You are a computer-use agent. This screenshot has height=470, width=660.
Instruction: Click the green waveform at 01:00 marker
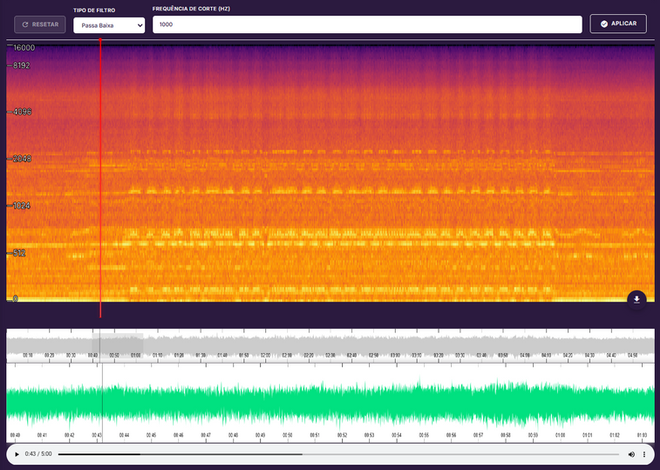[560, 402]
